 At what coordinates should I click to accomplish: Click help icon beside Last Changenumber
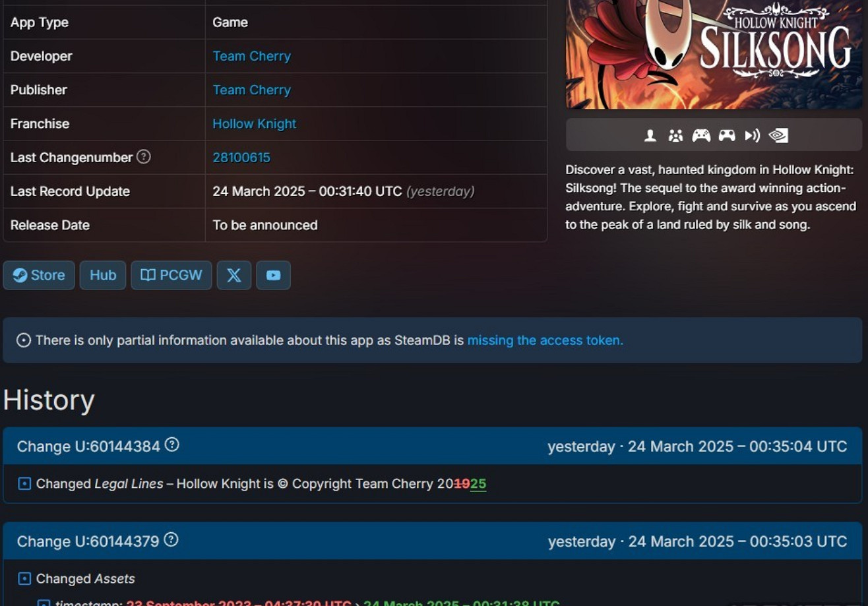point(143,157)
